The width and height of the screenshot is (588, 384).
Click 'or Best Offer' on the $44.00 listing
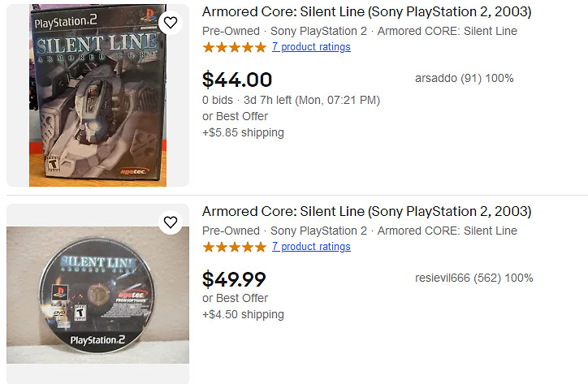click(235, 116)
